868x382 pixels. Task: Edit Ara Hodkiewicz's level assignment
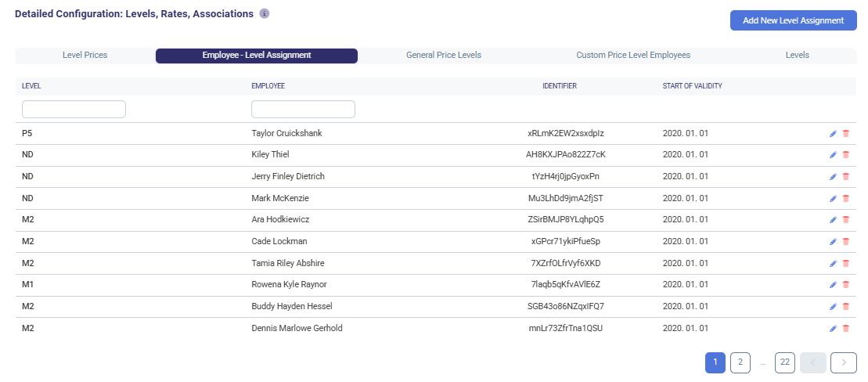[833, 220]
